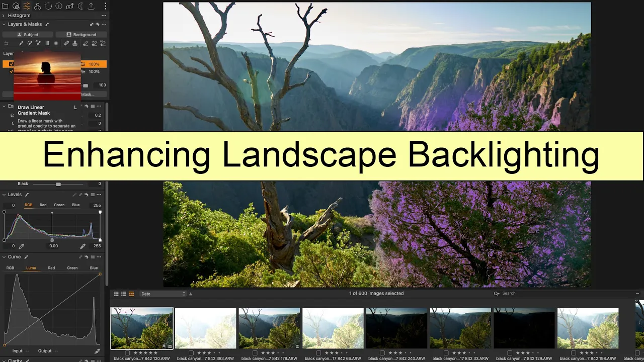Tick checkbox under black canyon 842 120.ARW
The height and width of the screenshot is (362, 644).
coord(127,353)
